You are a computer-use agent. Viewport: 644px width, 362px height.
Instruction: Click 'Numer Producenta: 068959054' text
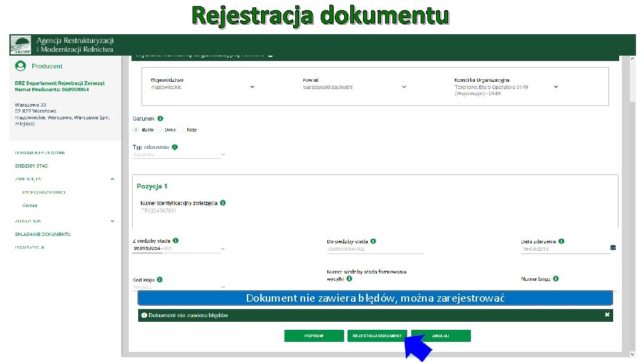click(x=52, y=89)
